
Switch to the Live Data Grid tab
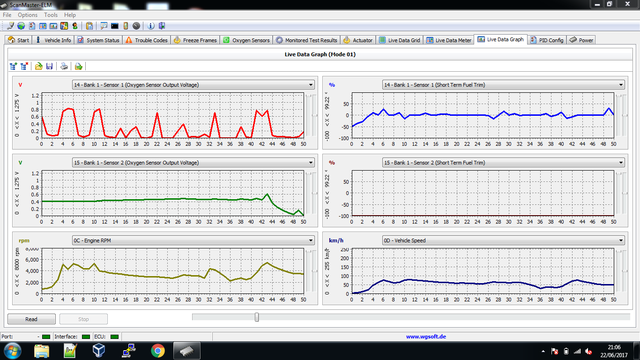point(400,40)
